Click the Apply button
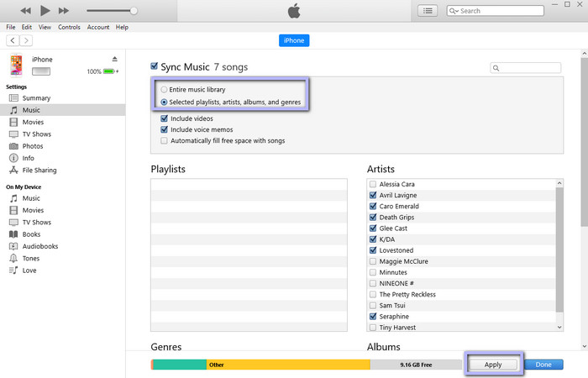 (x=493, y=365)
